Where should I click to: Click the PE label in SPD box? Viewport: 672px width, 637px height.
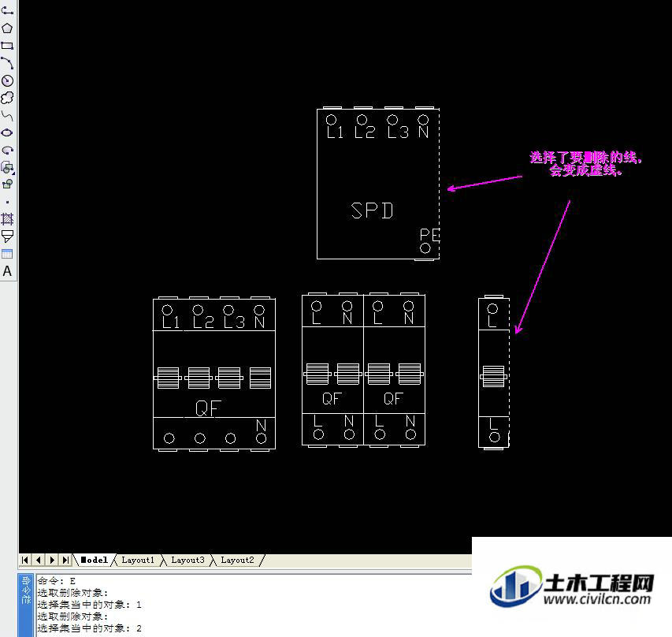coord(429,235)
